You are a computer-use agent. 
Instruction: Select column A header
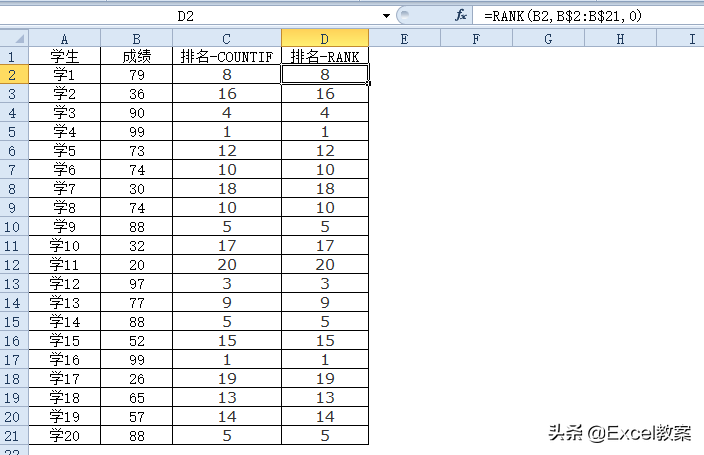tap(65, 39)
